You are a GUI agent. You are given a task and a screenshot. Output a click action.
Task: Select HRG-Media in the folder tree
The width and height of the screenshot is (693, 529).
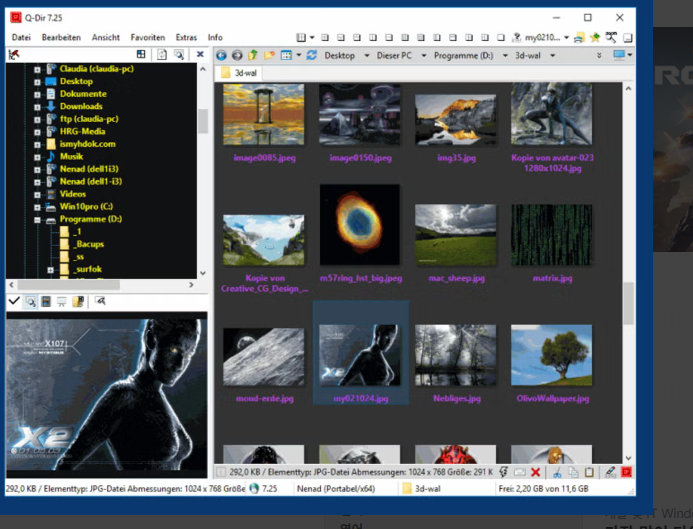82,131
